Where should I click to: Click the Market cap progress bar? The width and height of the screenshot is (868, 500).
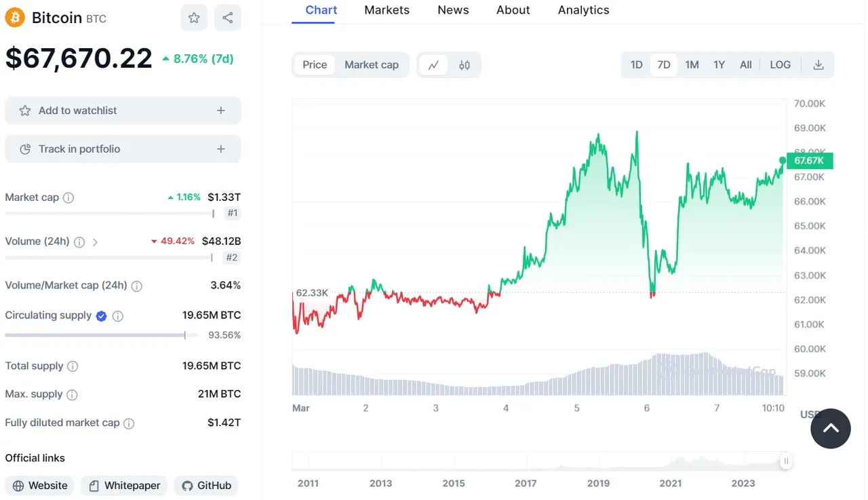[110, 214]
